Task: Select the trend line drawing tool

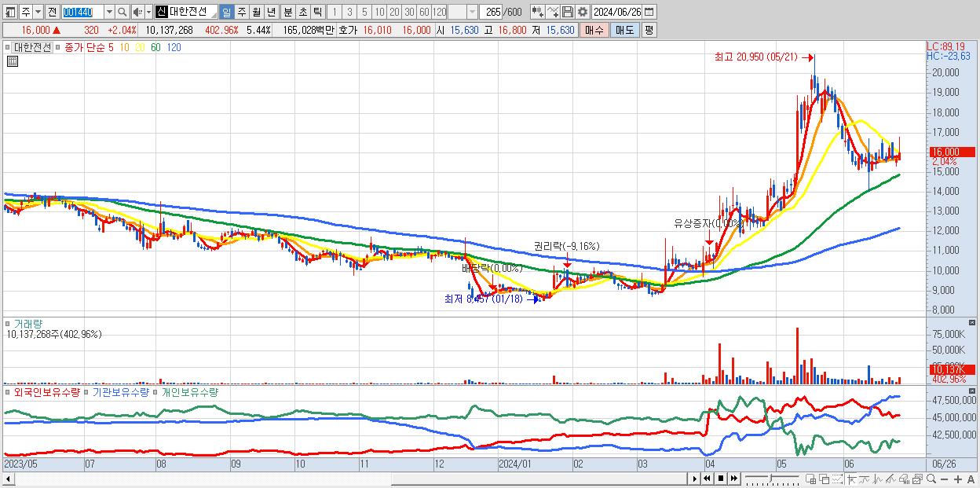Action: [865, 479]
